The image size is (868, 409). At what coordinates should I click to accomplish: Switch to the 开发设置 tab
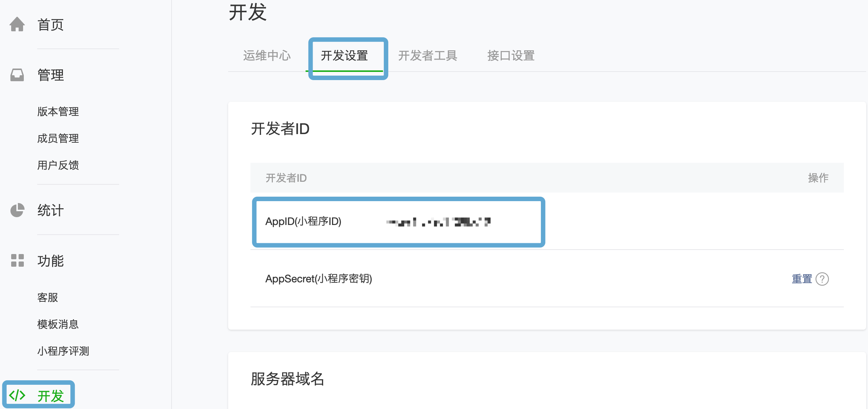tap(344, 56)
